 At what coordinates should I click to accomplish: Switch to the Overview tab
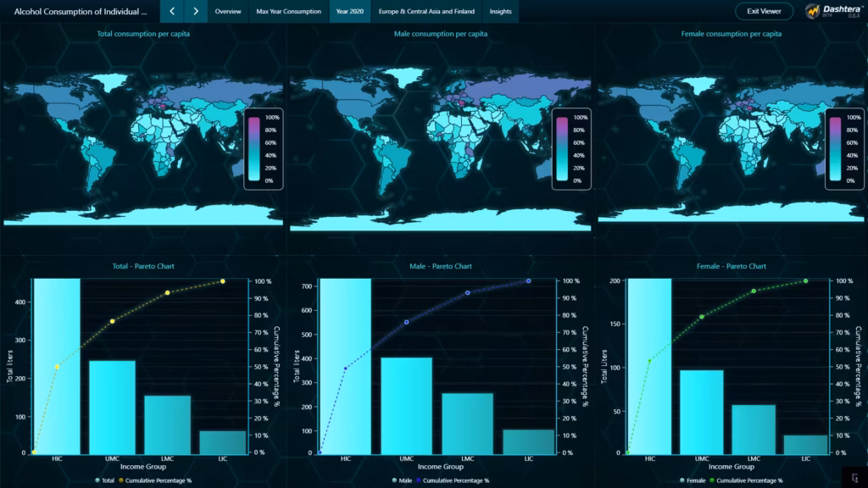[x=230, y=11]
